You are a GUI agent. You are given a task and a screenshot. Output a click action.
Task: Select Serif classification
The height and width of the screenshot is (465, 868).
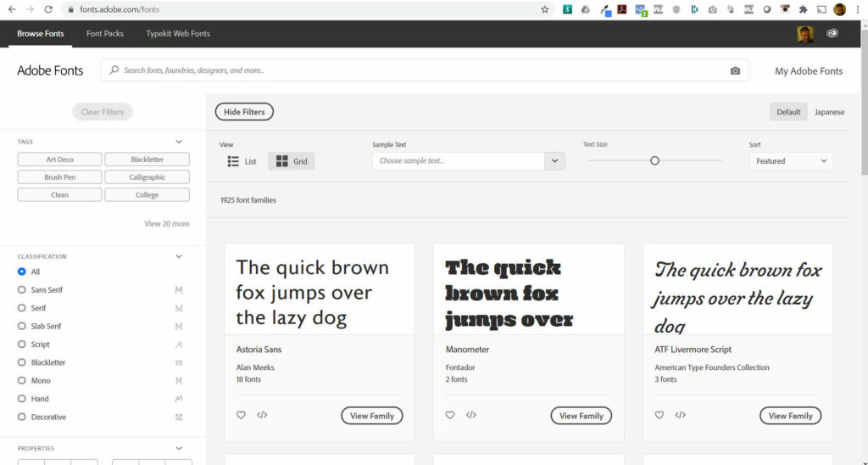click(21, 308)
